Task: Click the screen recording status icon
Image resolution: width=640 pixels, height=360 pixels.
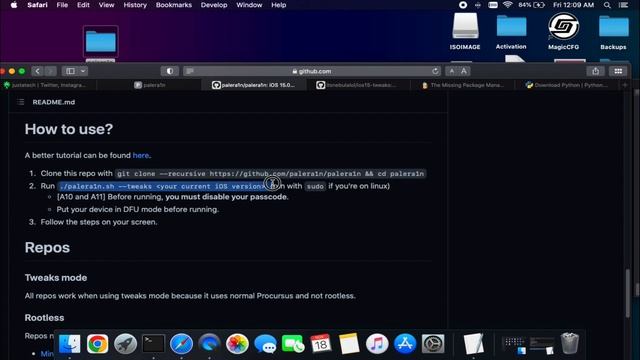Action: tap(463, 5)
